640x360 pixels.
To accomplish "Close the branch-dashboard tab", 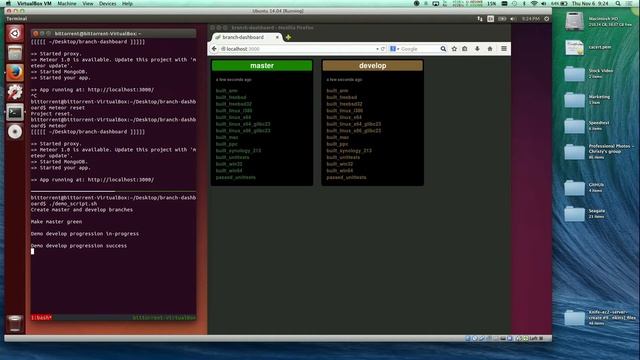I will [277, 37].
